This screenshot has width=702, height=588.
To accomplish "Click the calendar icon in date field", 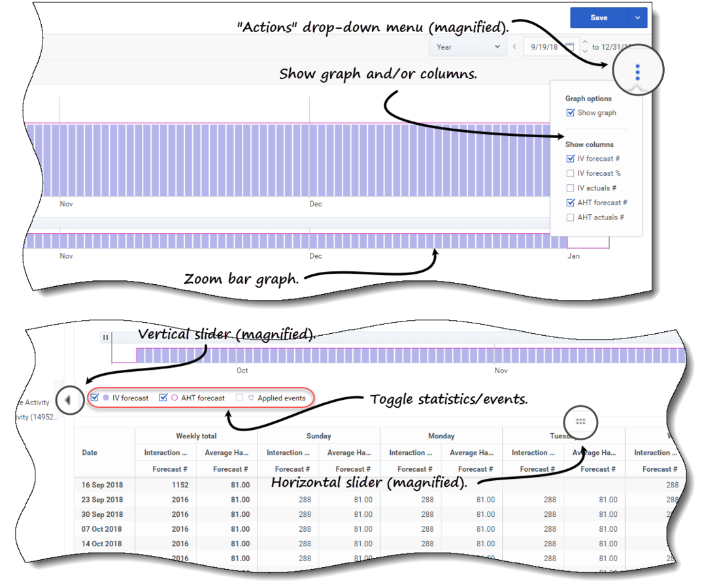I will pyautogui.click(x=569, y=46).
